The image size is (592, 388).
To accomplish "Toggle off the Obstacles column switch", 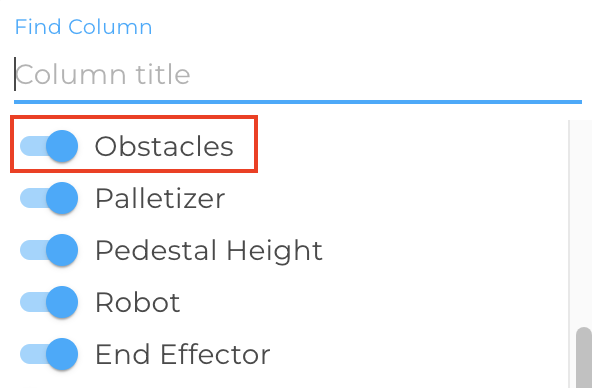I will coord(49,146).
